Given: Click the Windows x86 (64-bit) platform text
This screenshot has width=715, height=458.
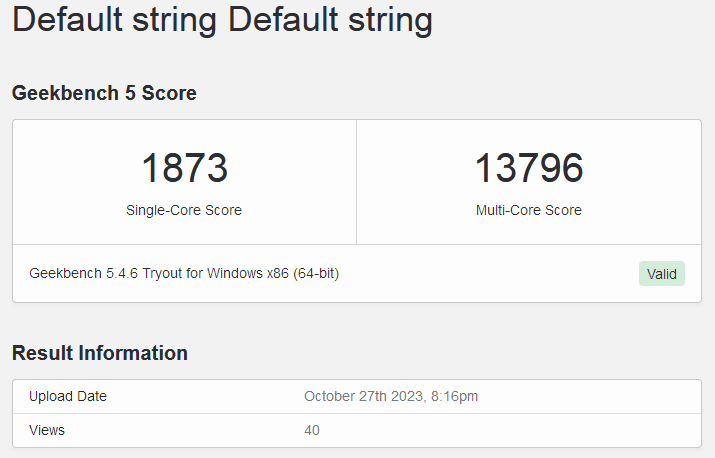Looking at the screenshot, I should pos(273,273).
